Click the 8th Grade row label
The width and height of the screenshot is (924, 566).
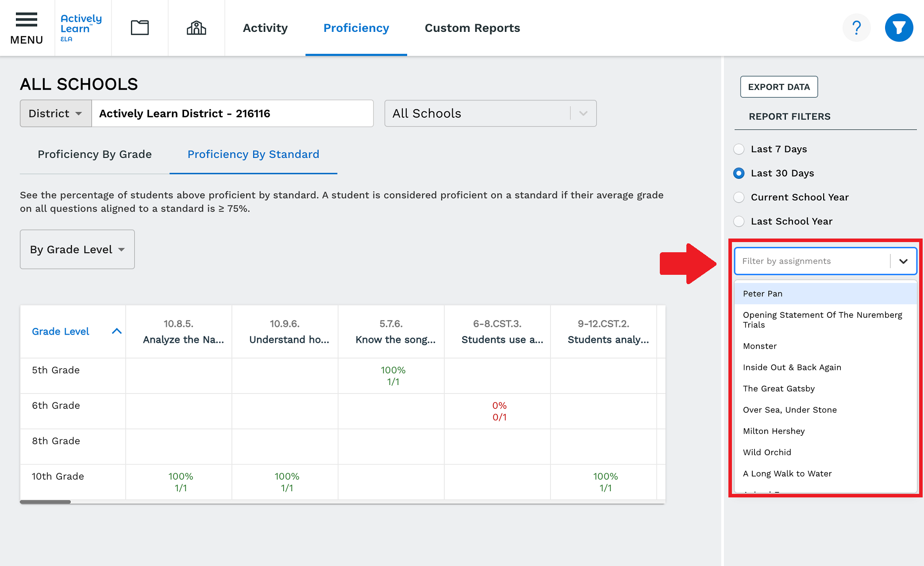point(56,441)
